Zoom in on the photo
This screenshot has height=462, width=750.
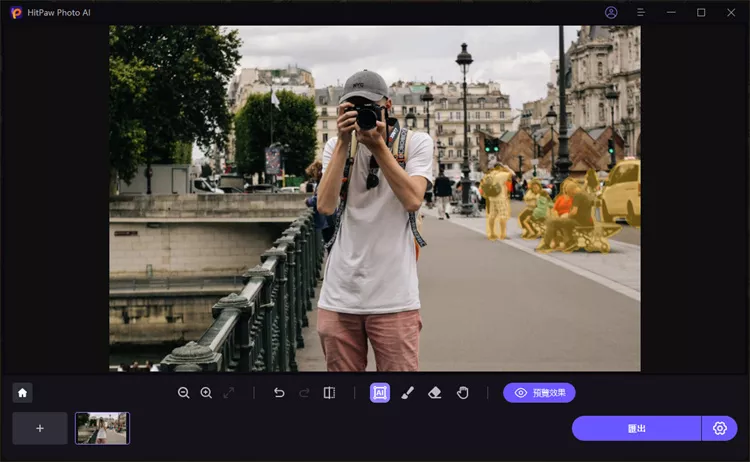coord(206,393)
